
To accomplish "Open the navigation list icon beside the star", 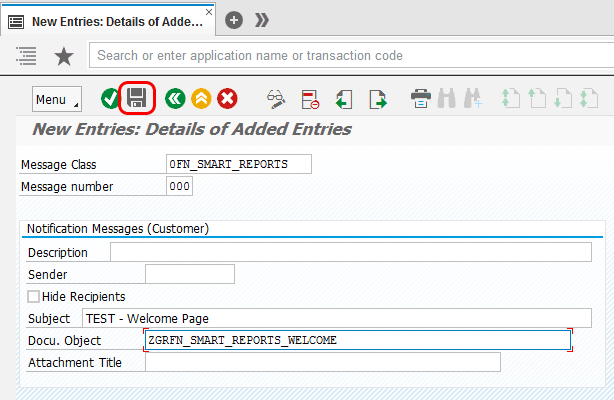I will click(27, 56).
